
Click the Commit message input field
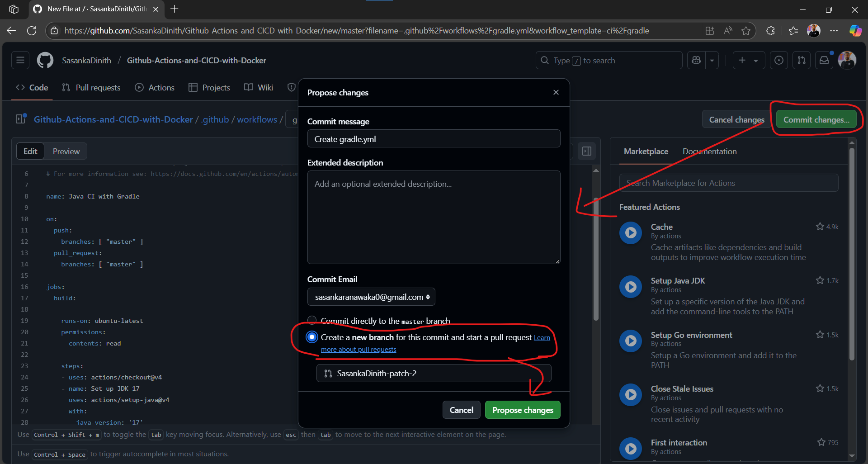[x=434, y=138]
